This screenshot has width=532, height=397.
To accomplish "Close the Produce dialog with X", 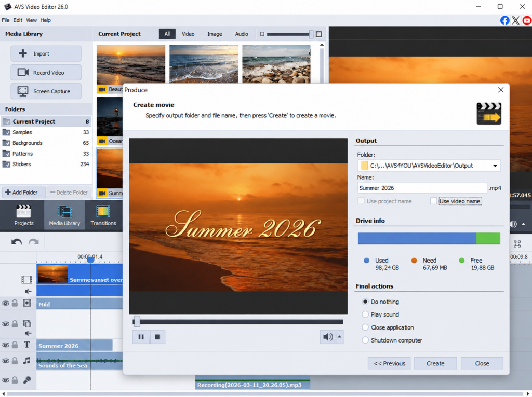I will pos(501,90).
